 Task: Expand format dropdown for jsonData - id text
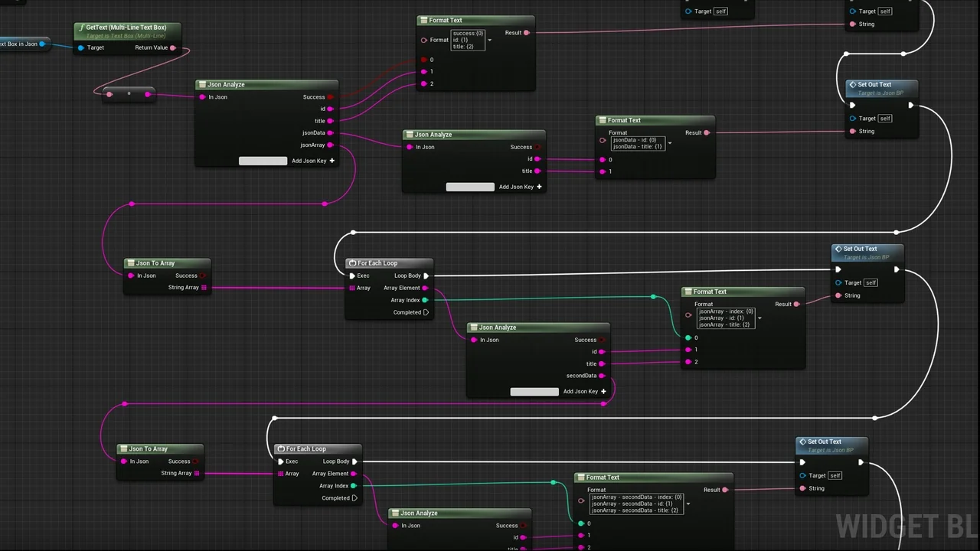point(670,143)
